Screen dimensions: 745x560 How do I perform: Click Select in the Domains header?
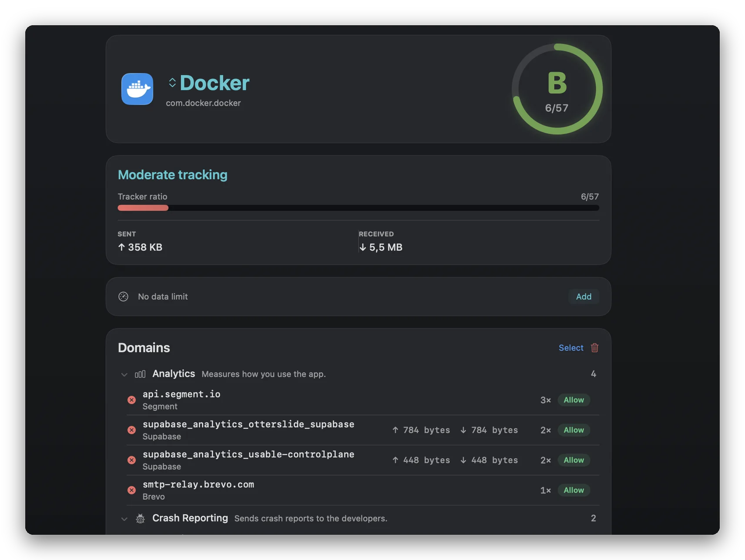(571, 348)
